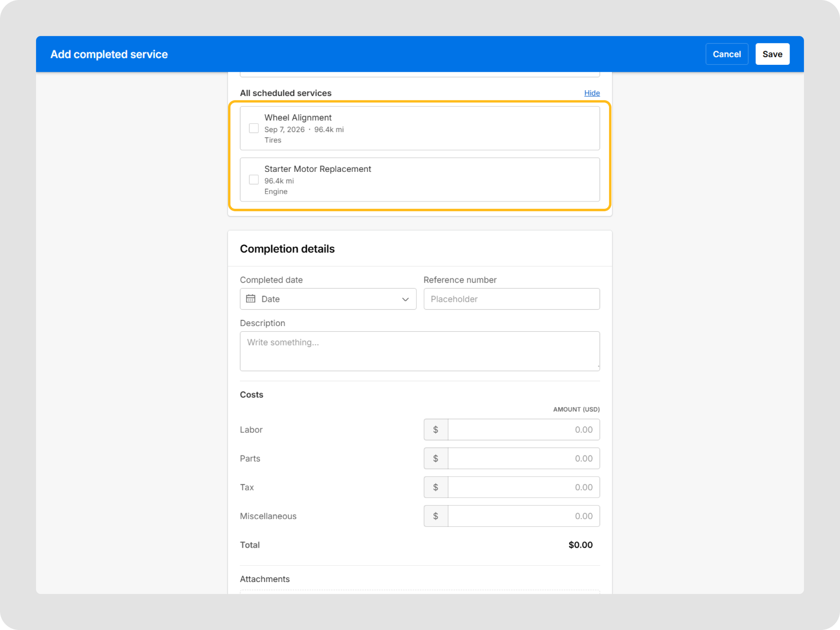
Task: Select the Starter Motor Replacement title
Action: coord(317,169)
